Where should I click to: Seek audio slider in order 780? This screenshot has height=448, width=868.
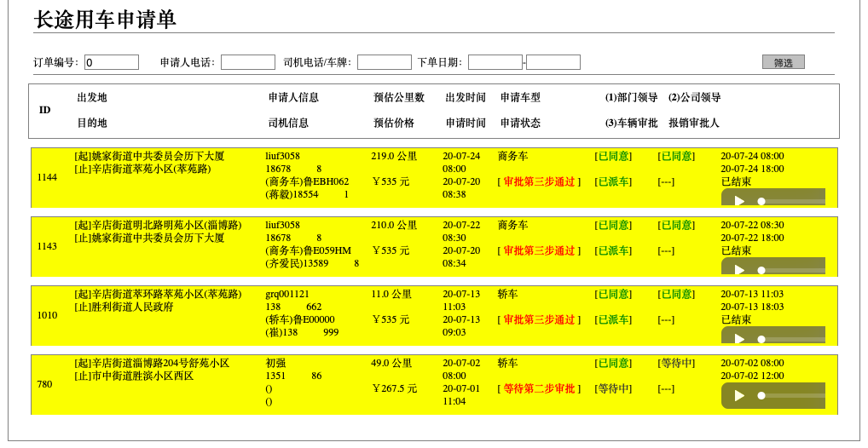[x=791, y=395]
